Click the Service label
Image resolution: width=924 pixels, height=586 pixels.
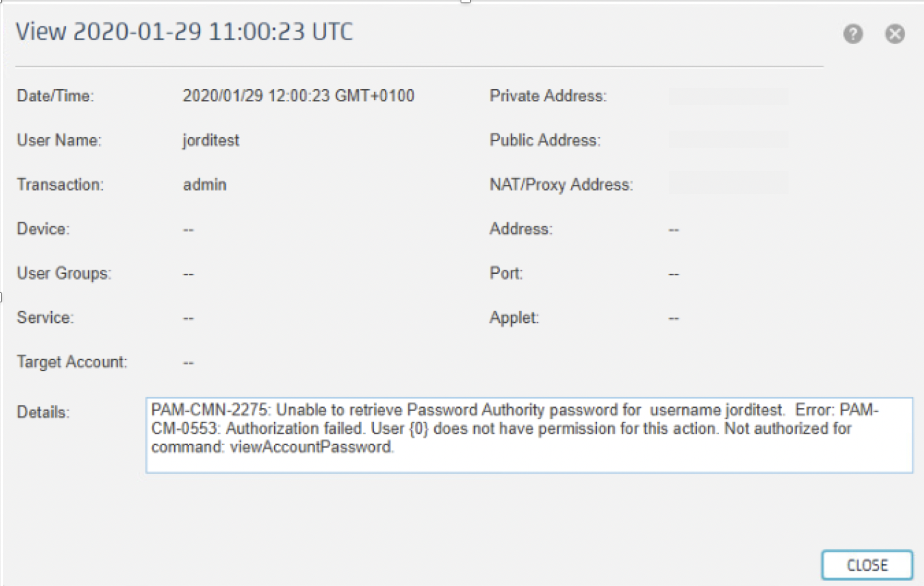tap(45, 317)
